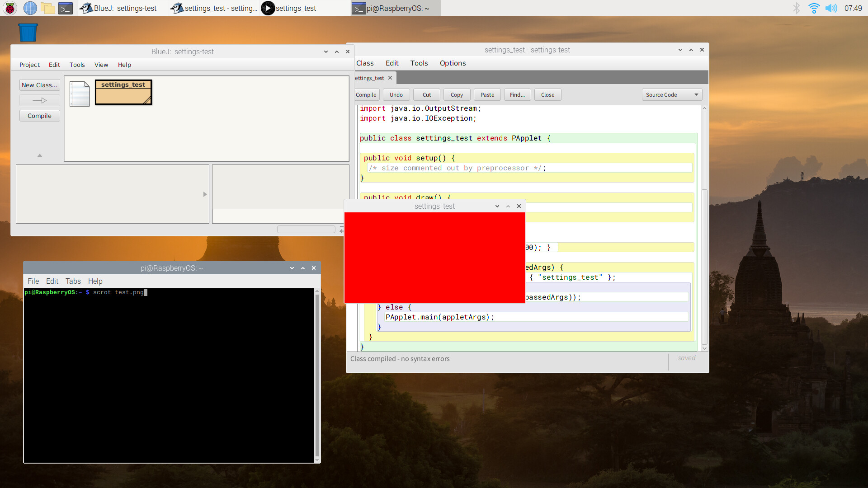Switch to the settings_test sketch taskbar entry
Image resolution: width=868 pixels, height=488 pixels.
point(305,8)
